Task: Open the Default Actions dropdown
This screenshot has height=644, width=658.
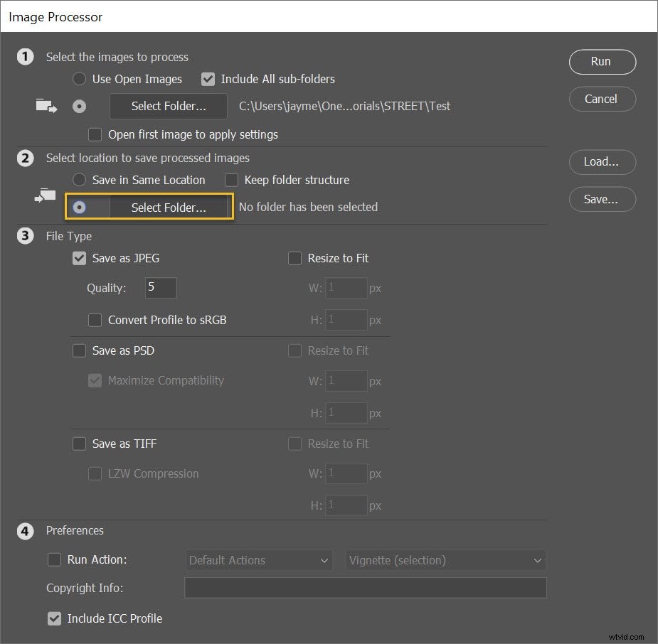Action: pyautogui.click(x=258, y=560)
